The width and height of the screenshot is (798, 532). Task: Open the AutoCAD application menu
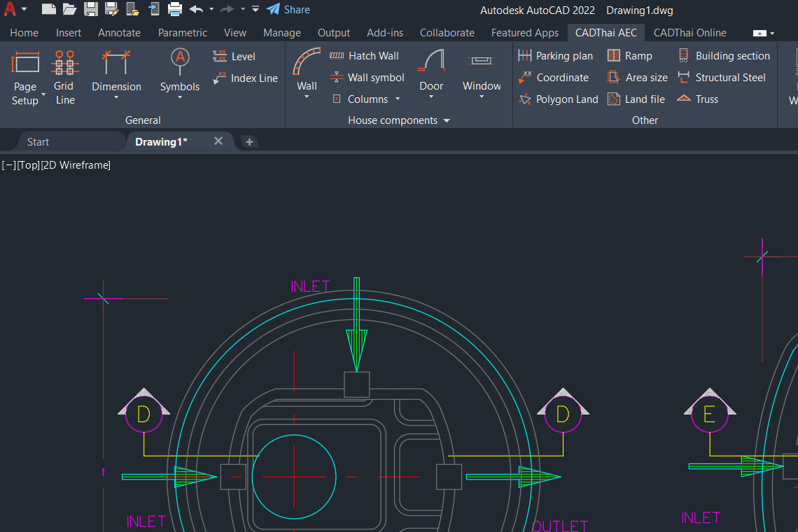pos(10,9)
